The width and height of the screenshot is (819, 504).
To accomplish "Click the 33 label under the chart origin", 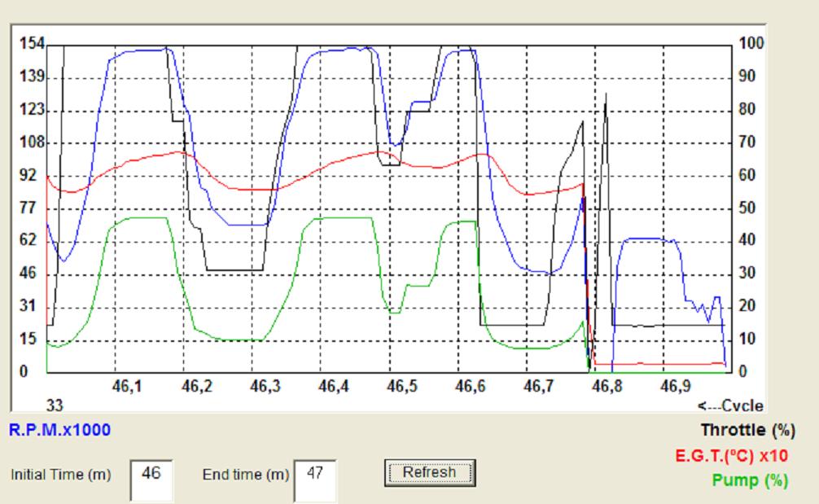I will 55,405.
